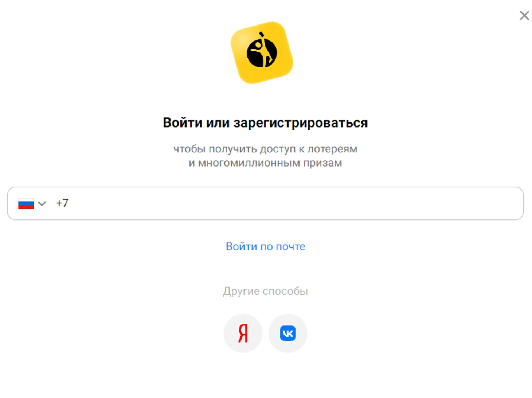This screenshot has width=532, height=398.
Task: Close the login dialog with X
Action: pyautogui.click(x=524, y=16)
